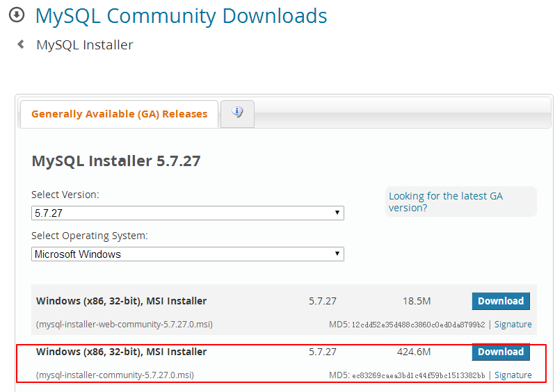The height and width of the screenshot is (392, 555).
Task: Click the 18.5M row's MSI Installer title
Action: point(121,301)
